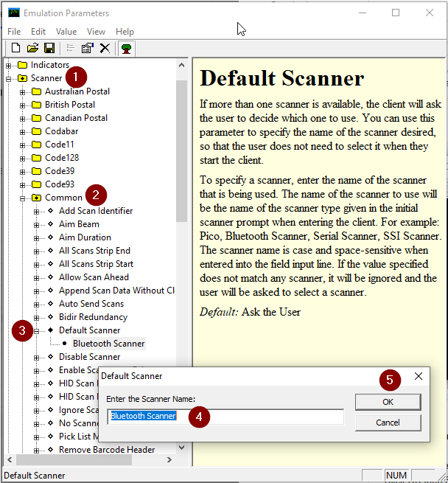448x483 pixels.
Task: Click the New file toolbar icon
Action: 15,48
